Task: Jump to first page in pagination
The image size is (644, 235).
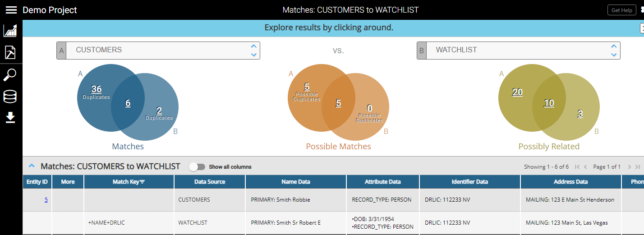Action: [577, 167]
